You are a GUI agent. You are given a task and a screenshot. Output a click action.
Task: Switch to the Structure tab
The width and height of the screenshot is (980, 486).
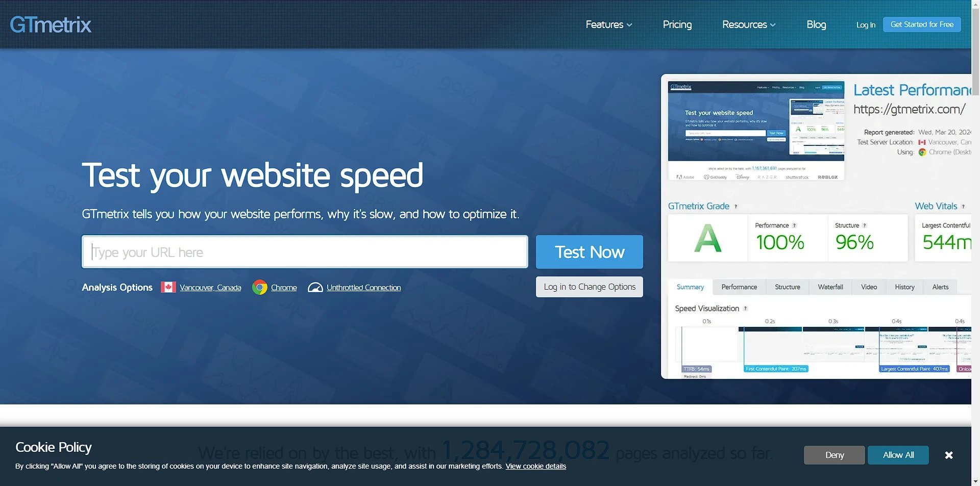pyautogui.click(x=788, y=287)
